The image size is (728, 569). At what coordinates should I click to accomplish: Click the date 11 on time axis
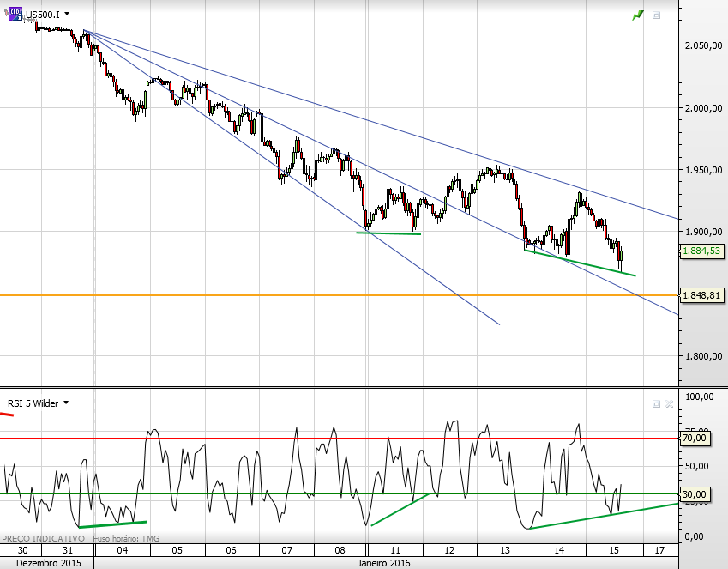click(x=395, y=550)
